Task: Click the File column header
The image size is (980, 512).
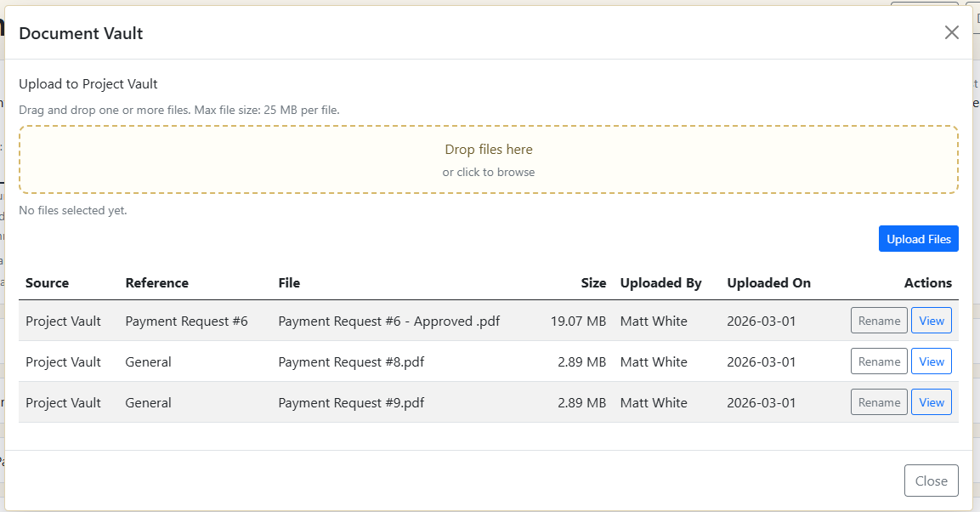Action: click(x=289, y=283)
